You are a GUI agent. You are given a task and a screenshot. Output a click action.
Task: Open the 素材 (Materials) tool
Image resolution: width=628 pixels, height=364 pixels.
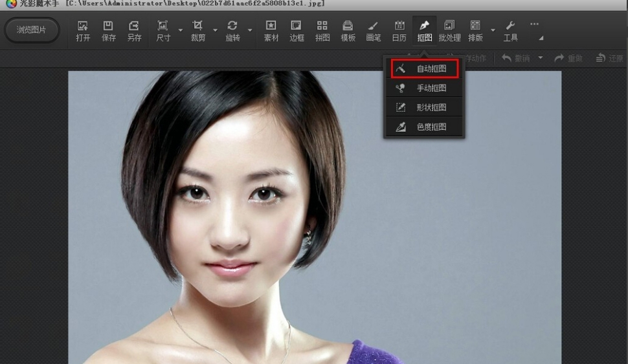tap(271, 30)
